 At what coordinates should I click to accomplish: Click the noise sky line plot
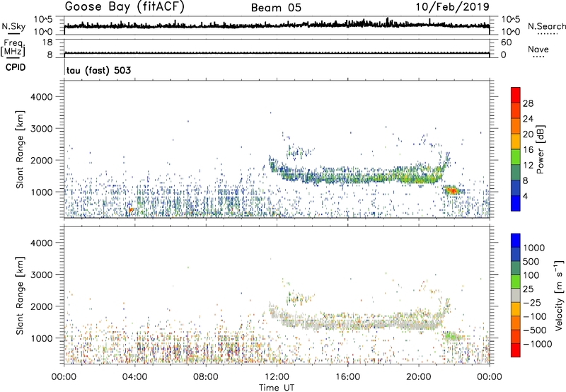(x=277, y=25)
